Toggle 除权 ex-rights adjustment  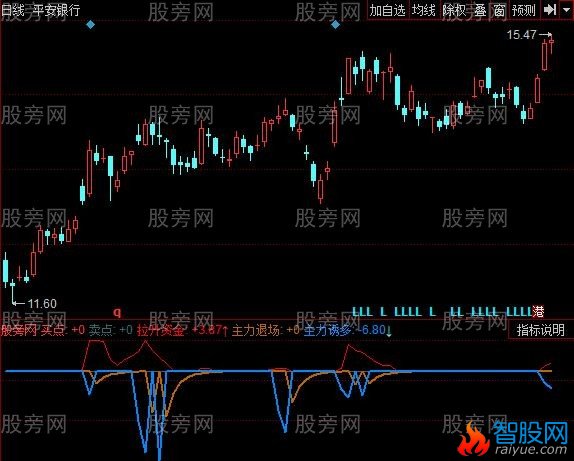[455, 10]
